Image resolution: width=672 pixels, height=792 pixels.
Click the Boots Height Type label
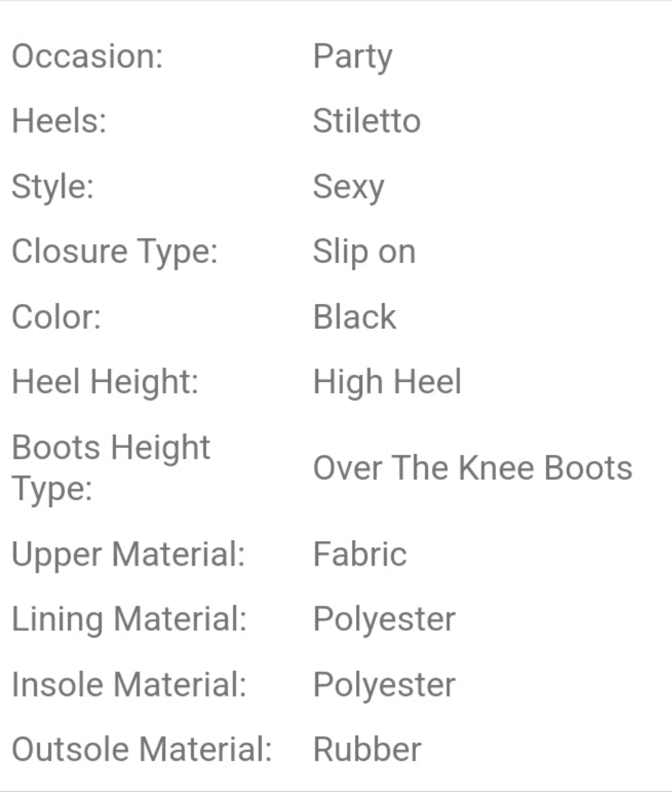tap(111, 468)
